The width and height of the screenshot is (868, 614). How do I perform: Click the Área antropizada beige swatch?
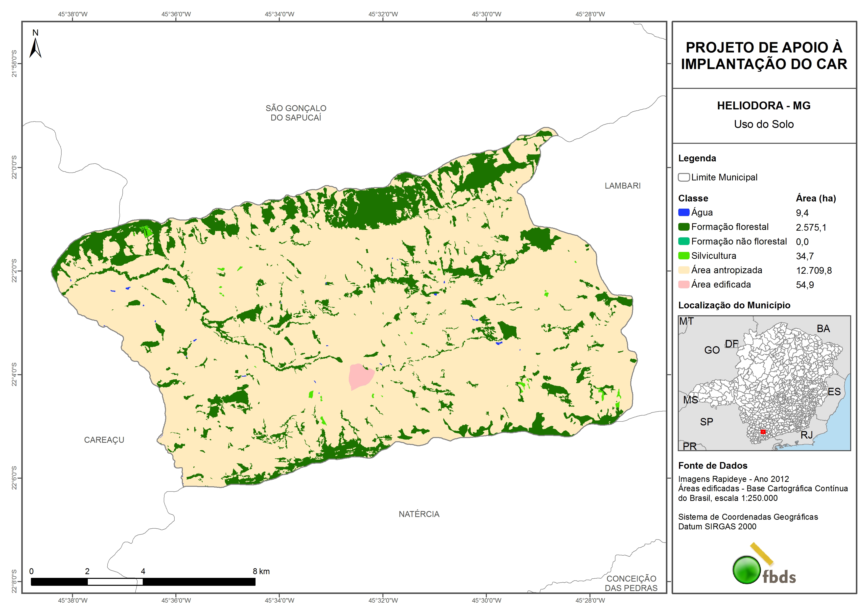[683, 270]
